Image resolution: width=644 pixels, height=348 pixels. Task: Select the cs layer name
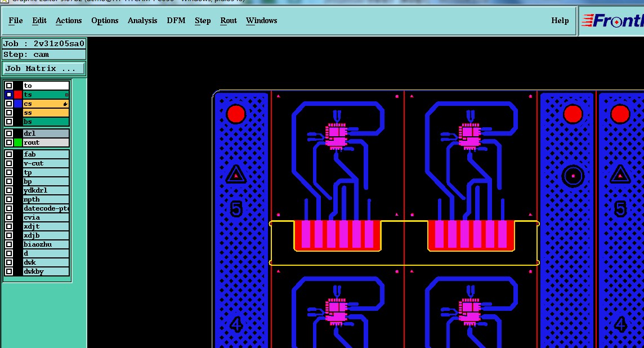coord(46,104)
